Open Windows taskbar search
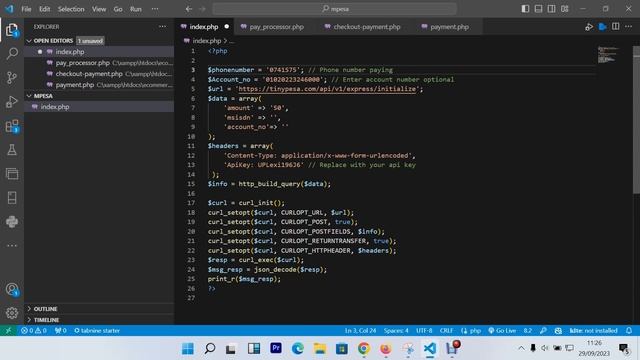 210,348
